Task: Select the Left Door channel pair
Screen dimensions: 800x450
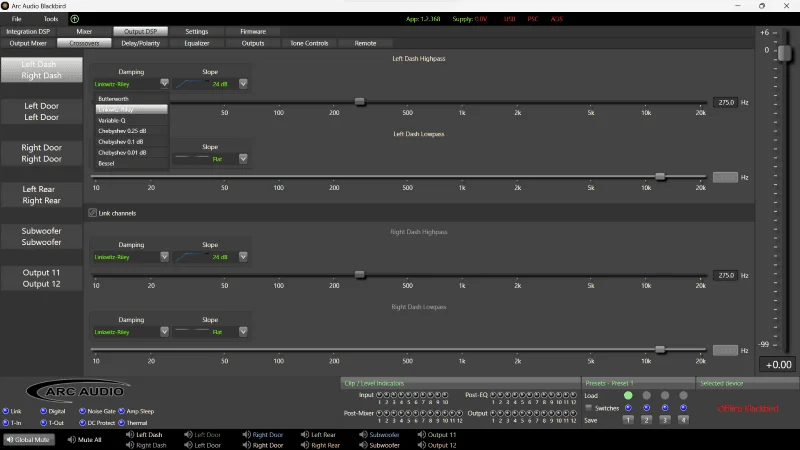Action: pyautogui.click(x=41, y=111)
